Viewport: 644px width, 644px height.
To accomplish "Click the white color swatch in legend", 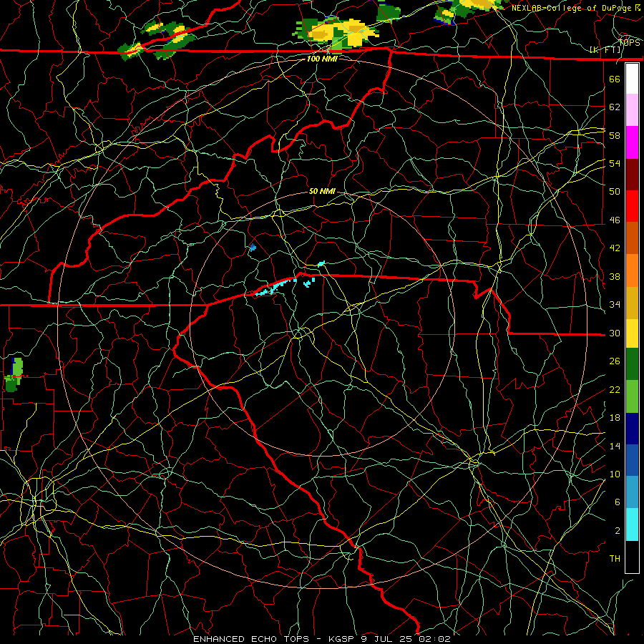I will click(x=632, y=79).
